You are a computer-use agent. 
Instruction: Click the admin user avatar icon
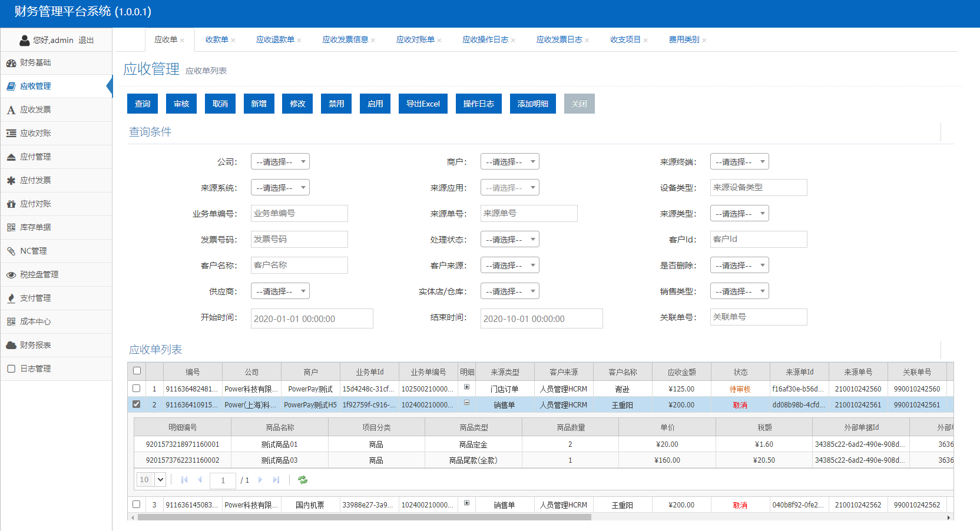coord(25,40)
